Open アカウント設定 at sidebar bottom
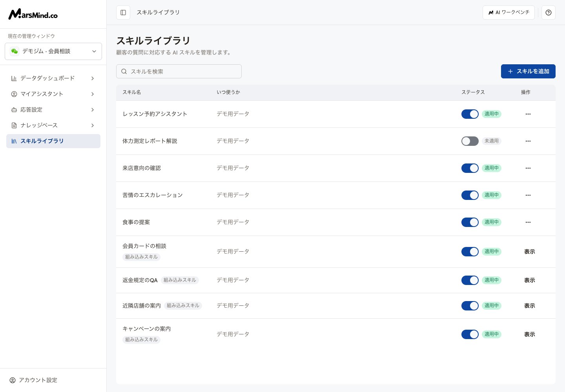This screenshot has height=392, width=565. coord(34,380)
